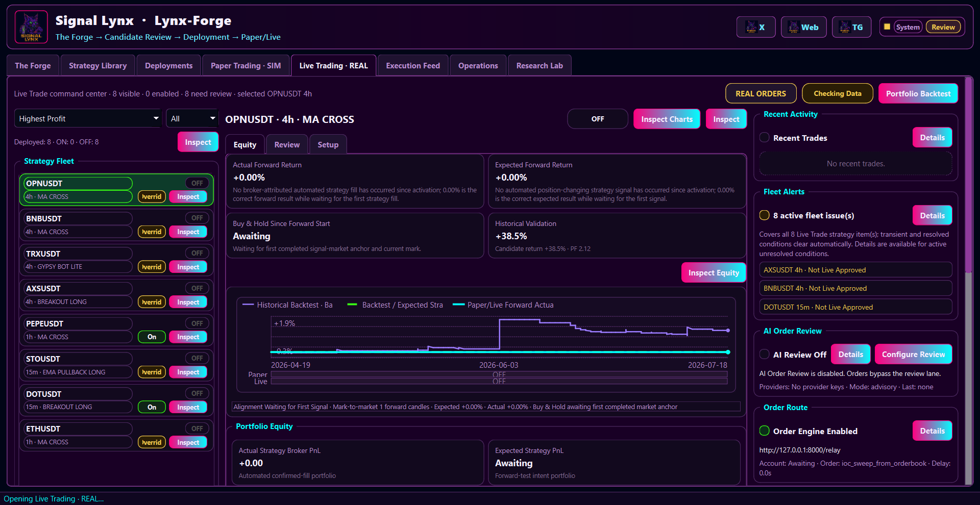This screenshot has width=980, height=505.
Task: Open Details for AI Order Review
Action: tap(850, 354)
